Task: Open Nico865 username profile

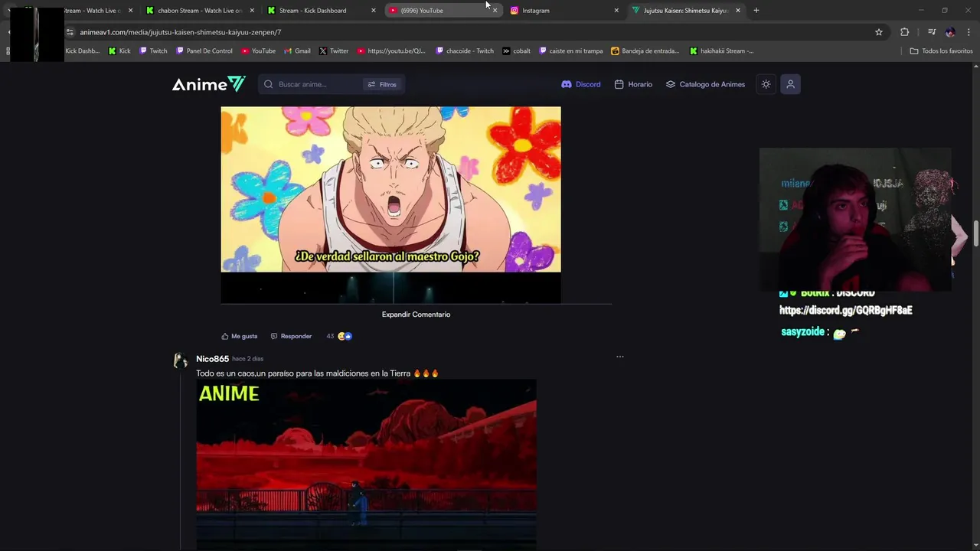Action: coord(212,359)
